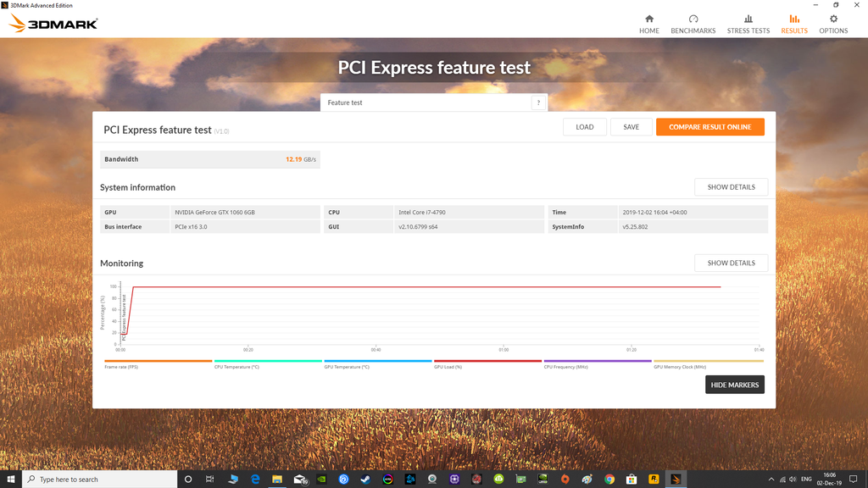Click the ENG language indicator

(x=806, y=480)
